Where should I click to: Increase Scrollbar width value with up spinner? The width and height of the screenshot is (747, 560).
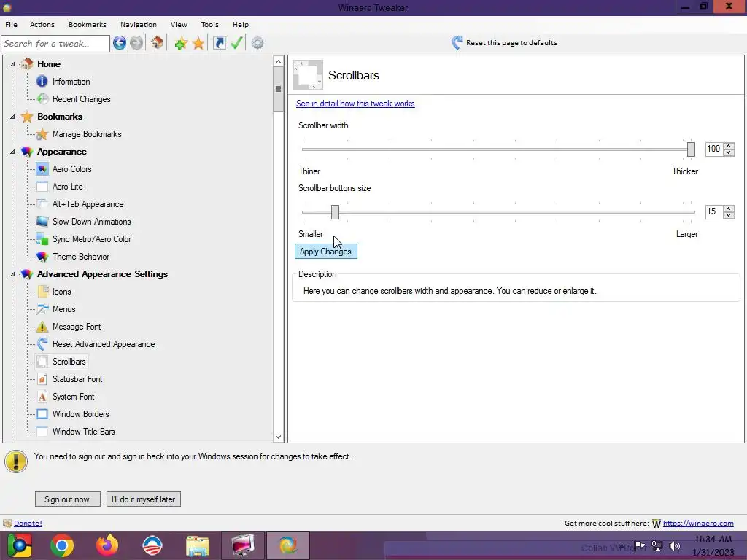729,146
